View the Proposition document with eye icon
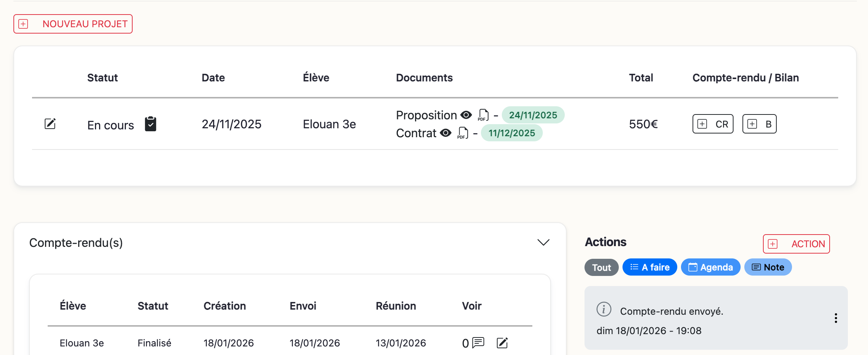Viewport: 868px width, 355px height. [466, 115]
